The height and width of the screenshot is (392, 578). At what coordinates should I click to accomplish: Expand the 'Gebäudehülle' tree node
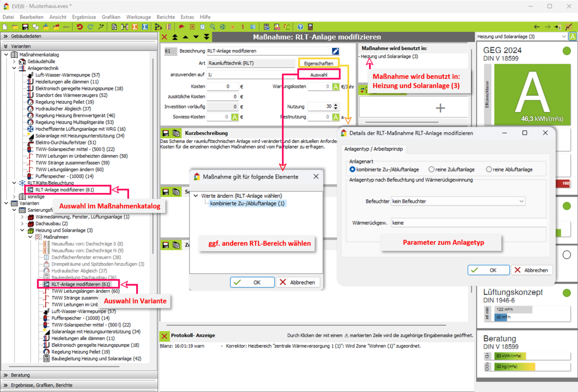point(14,62)
